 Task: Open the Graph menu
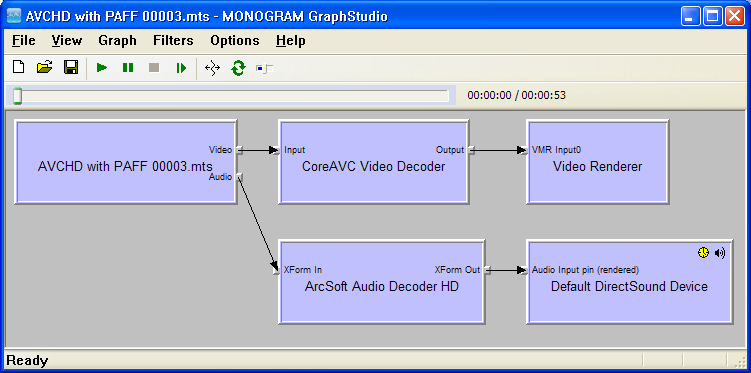(x=117, y=41)
